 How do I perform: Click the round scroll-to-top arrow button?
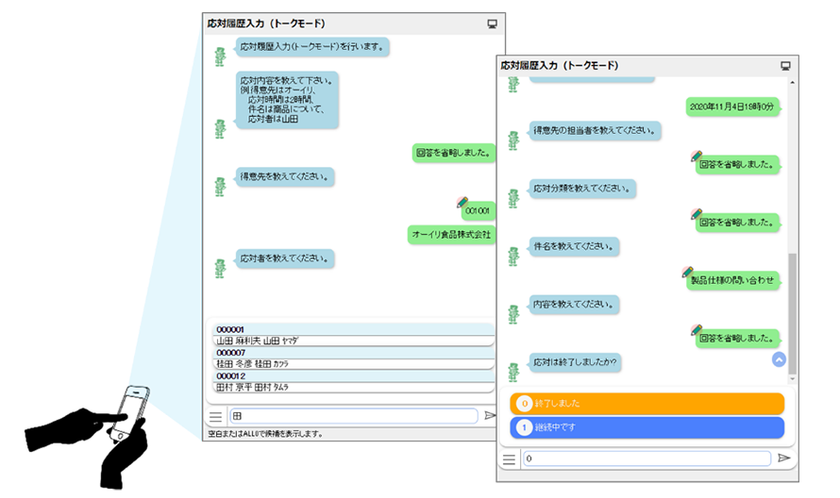779,359
